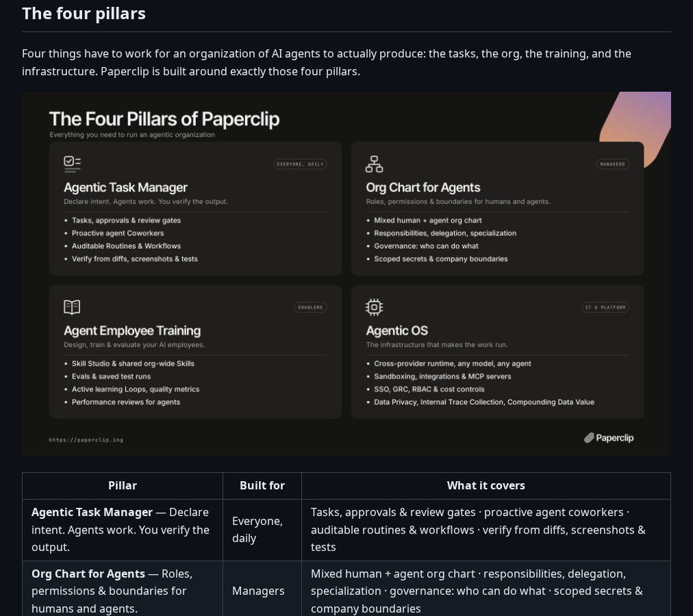Click the intro paragraph starting 'Four things have to work'

tap(327, 62)
